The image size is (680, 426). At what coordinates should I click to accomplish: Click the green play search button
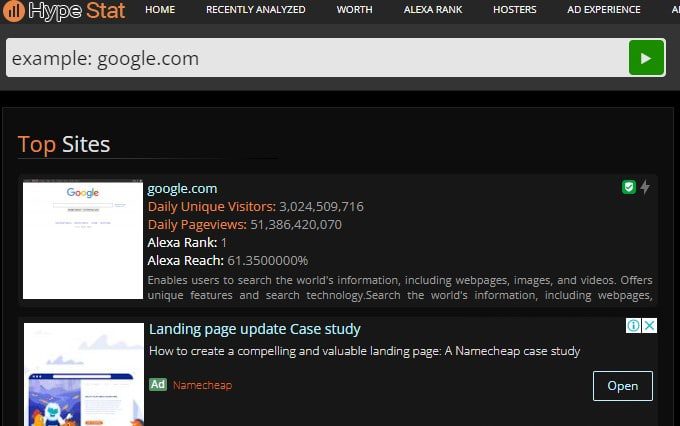point(646,58)
